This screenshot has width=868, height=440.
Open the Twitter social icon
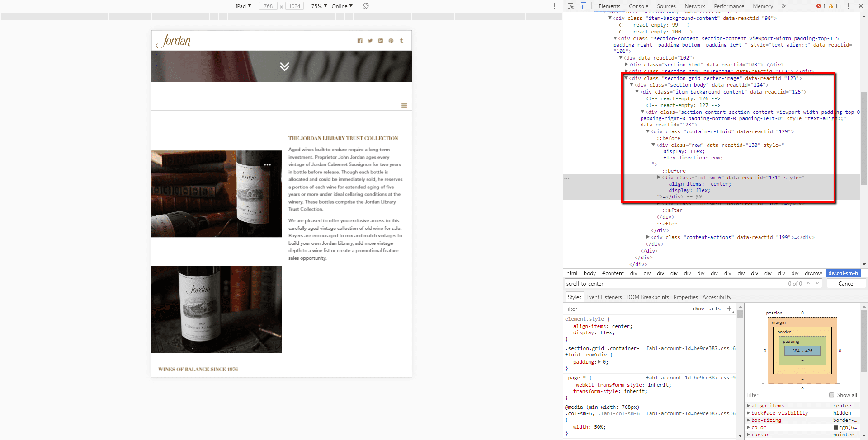370,41
